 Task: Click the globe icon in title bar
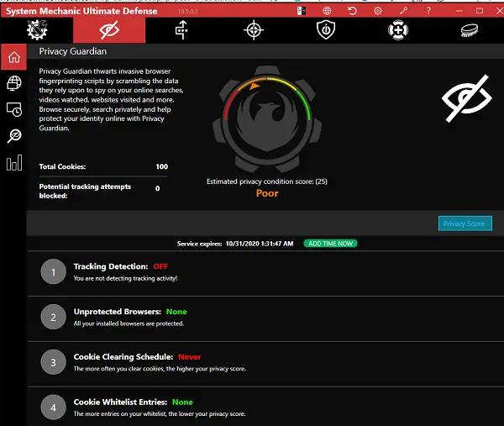pyautogui.click(x=327, y=11)
